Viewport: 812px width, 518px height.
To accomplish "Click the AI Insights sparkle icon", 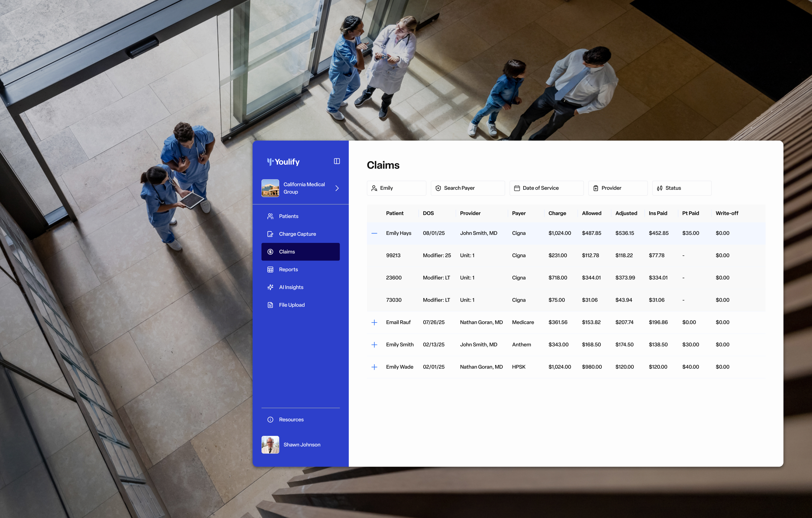I will point(270,287).
